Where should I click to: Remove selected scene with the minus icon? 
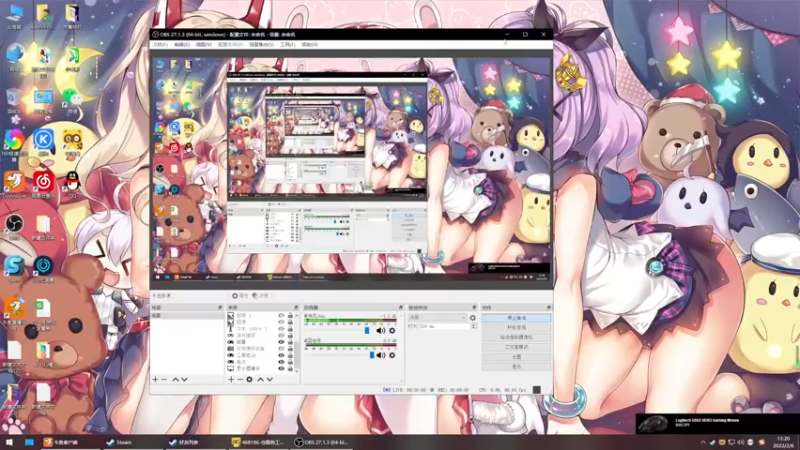[x=164, y=380]
